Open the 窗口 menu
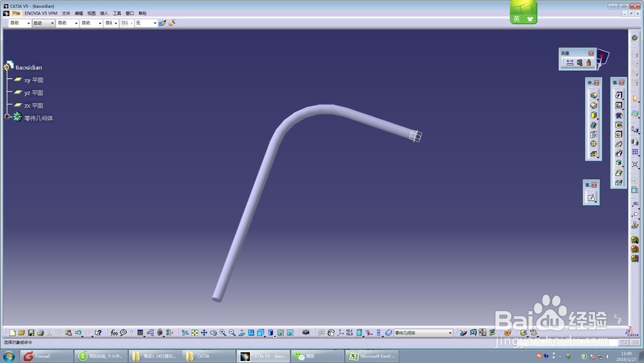This screenshot has height=363, width=644. pos(130,13)
